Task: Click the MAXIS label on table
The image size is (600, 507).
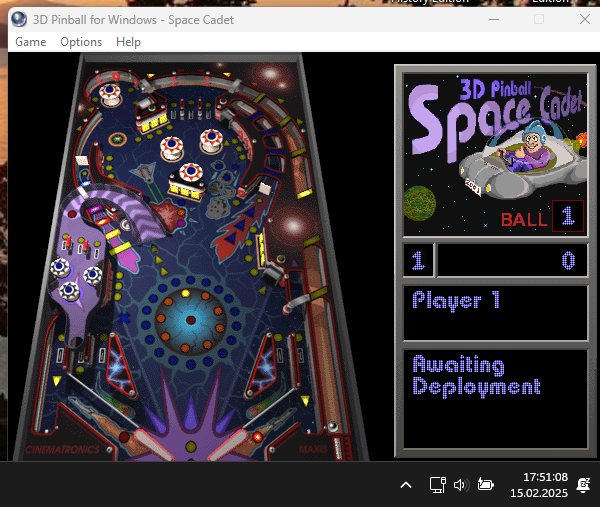Action: tap(313, 449)
